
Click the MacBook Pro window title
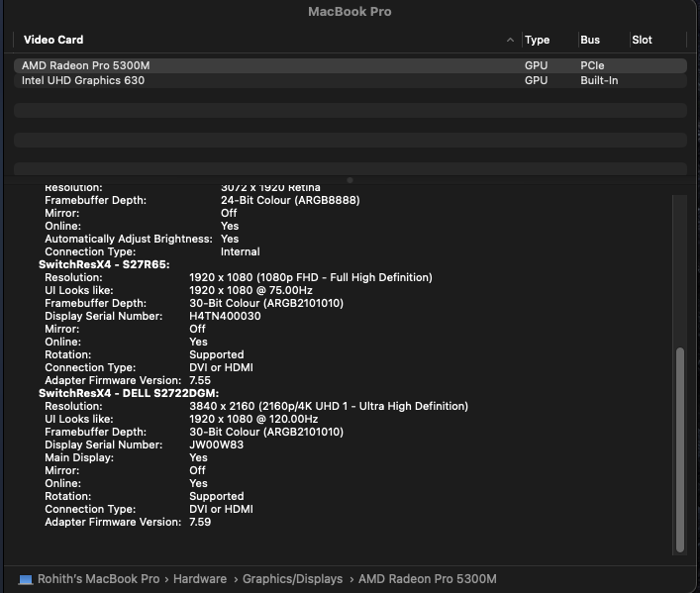point(350,12)
